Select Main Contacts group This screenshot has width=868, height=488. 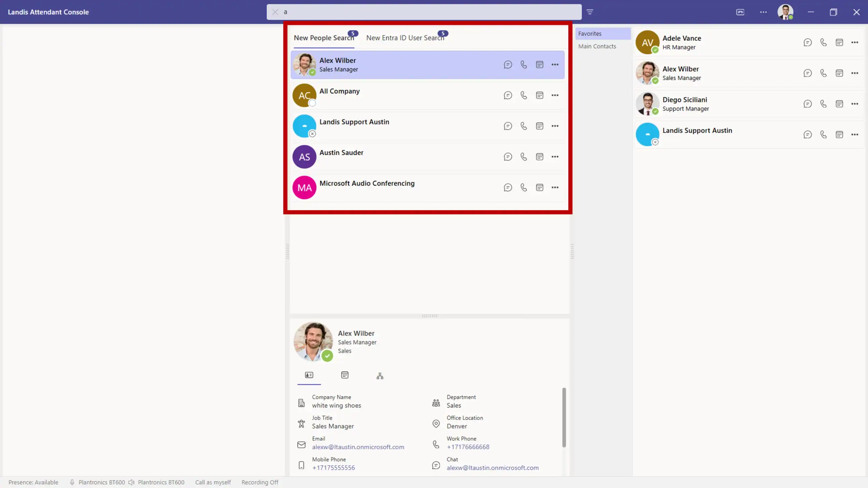[x=597, y=46]
